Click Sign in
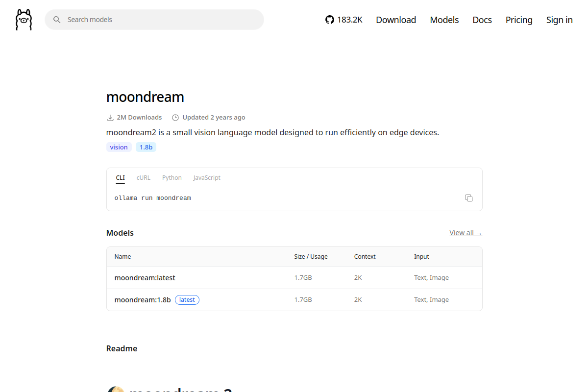588x392 pixels. [x=560, y=20]
